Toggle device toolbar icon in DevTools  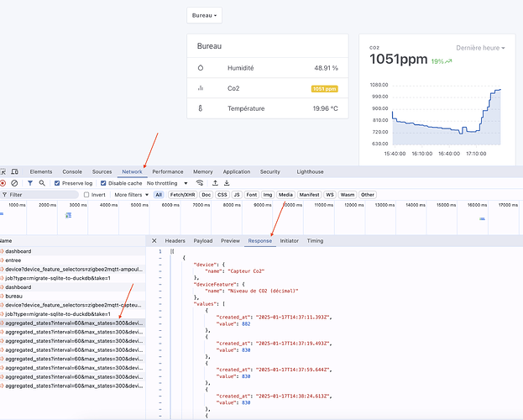15,171
